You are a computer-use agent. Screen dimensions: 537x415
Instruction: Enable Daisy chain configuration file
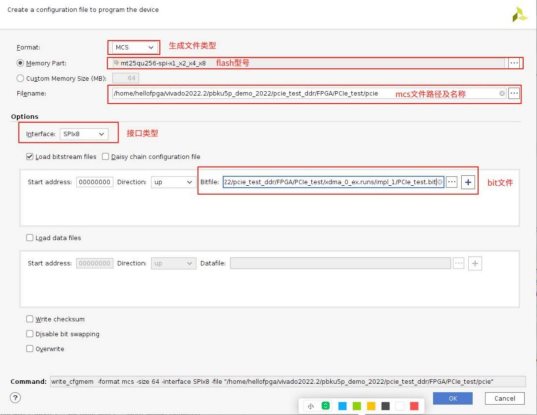click(105, 156)
